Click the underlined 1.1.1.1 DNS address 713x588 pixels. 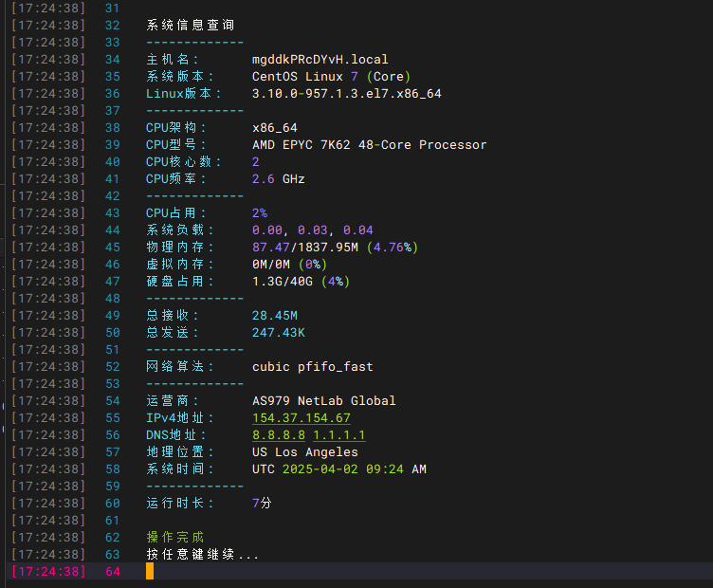tap(338, 435)
